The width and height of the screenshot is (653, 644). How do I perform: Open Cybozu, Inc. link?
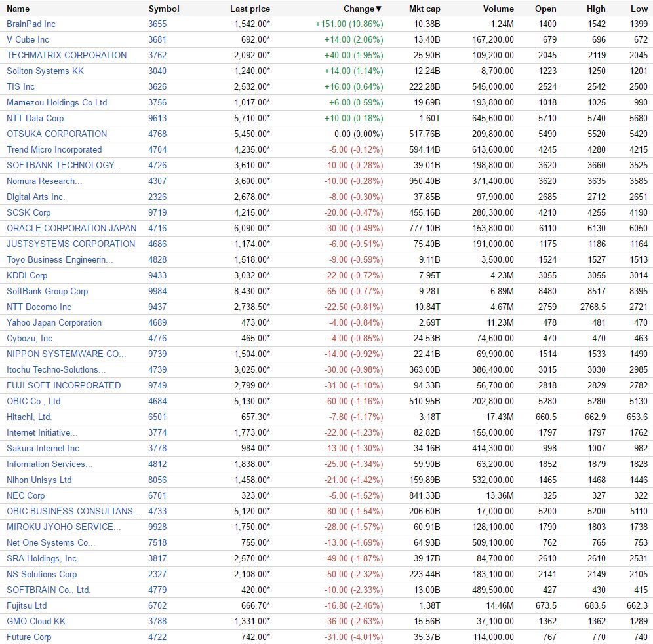[x=30, y=339]
